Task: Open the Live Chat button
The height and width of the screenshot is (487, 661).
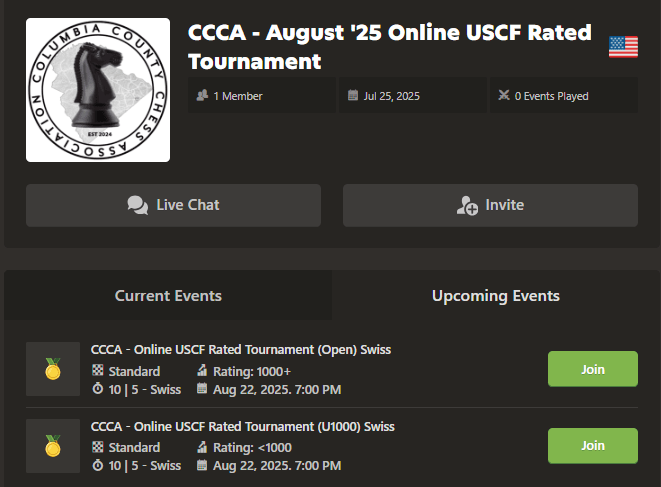Action: [x=173, y=205]
